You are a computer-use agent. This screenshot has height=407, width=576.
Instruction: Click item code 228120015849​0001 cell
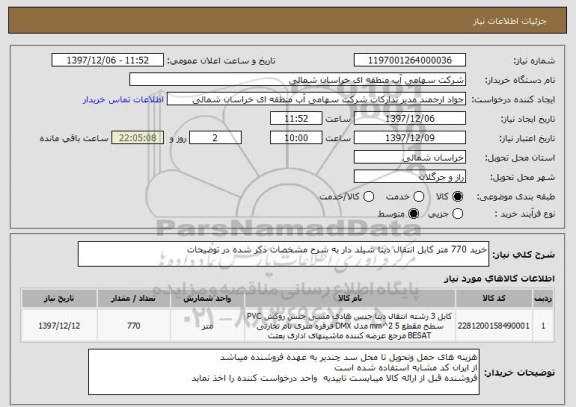[x=494, y=326]
